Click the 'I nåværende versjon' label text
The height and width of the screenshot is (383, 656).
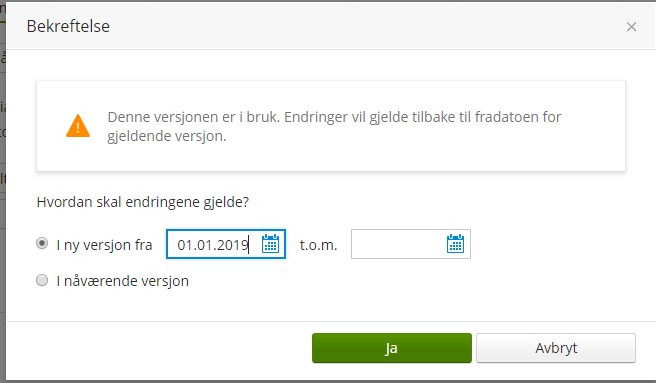point(123,281)
